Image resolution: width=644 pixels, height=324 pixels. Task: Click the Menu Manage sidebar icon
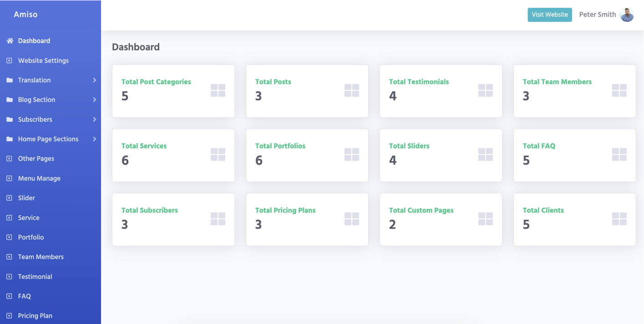pyautogui.click(x=9, y=179)
